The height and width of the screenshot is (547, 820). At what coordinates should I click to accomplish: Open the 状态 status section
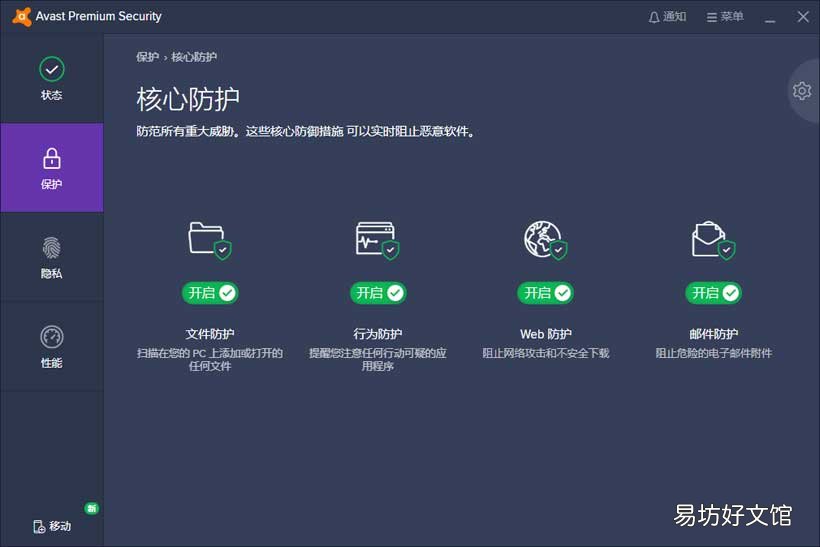[52, 78]
